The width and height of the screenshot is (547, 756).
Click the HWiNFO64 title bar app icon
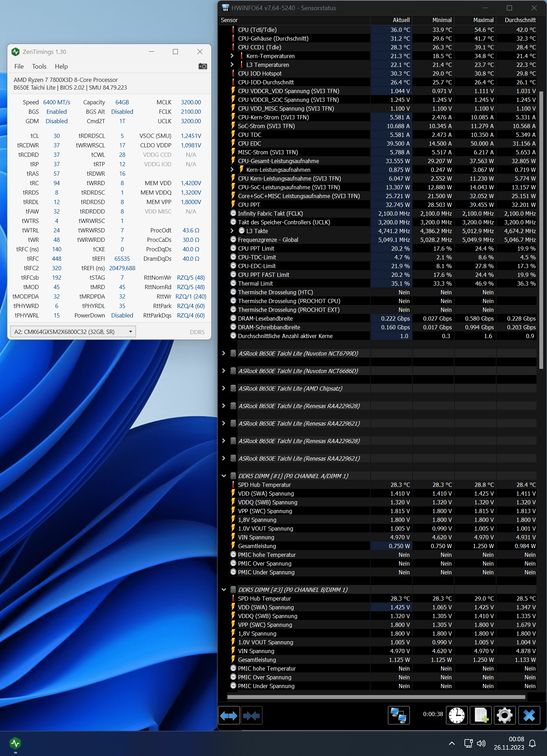(226, 8)
